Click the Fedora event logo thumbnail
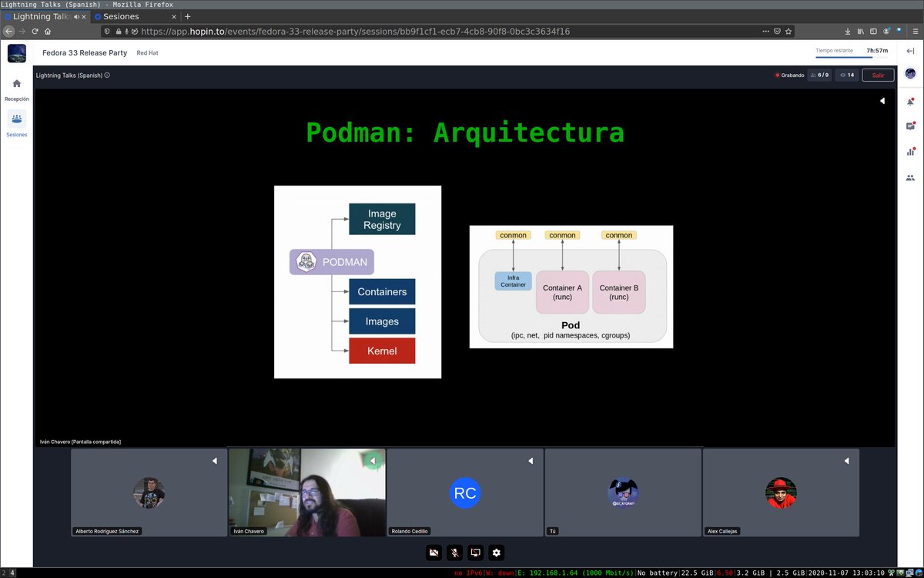Screen dimensions: 924x578 [17, 52]
